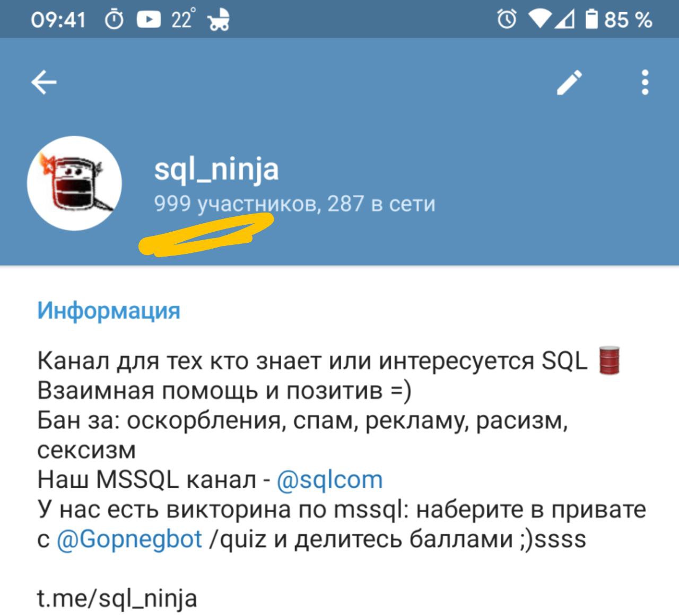Tap the battery 85% indicator
Screen dimensions: 679x616
[619, 20]
